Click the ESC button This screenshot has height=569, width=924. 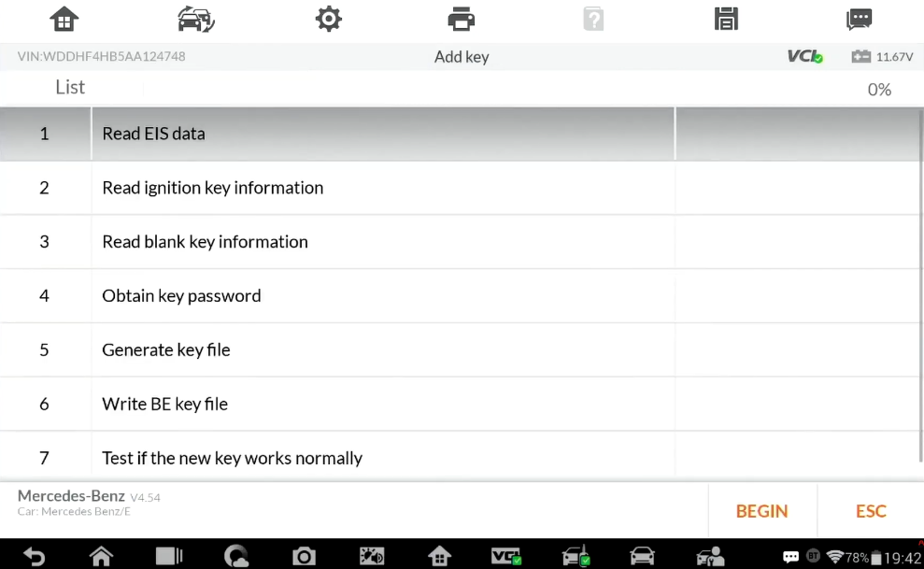click(x=871, y=511)
